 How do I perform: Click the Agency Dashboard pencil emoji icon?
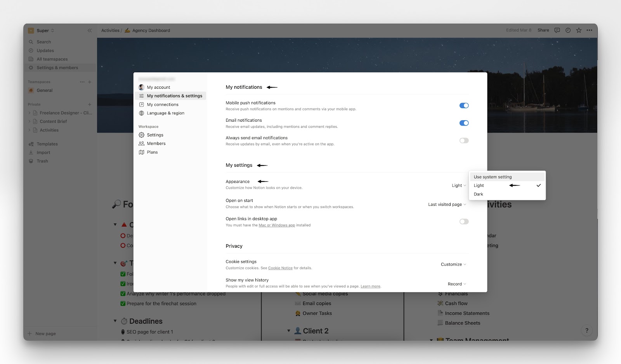(127, 30)
